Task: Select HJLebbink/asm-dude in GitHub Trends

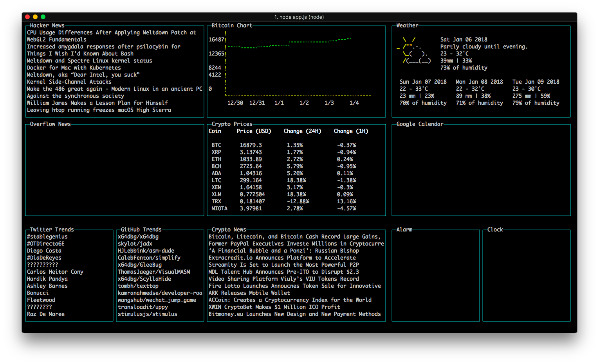Action: click(x=146, y=251)
